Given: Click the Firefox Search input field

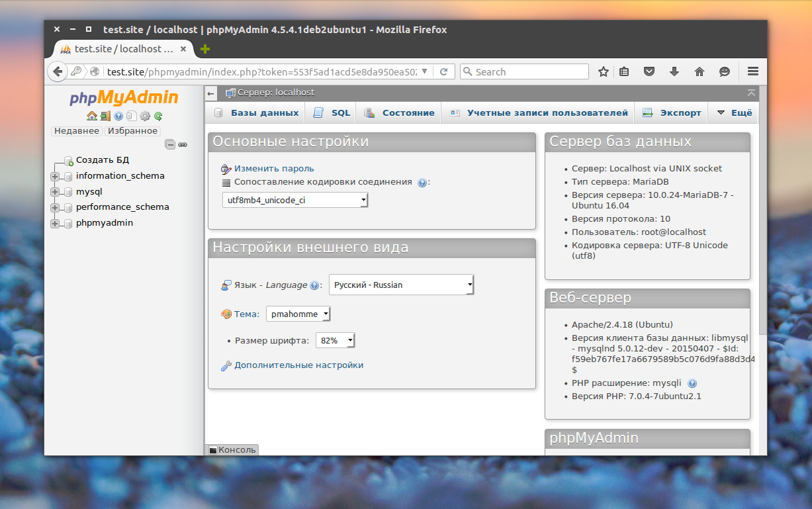Looking at the screenshot, I should coord(524,71).
